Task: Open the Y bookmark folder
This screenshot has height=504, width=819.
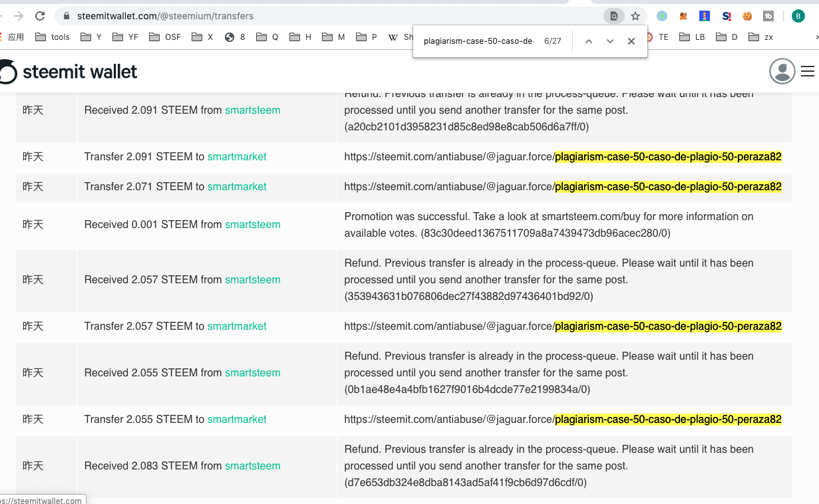Action: (x=91, y=37)
